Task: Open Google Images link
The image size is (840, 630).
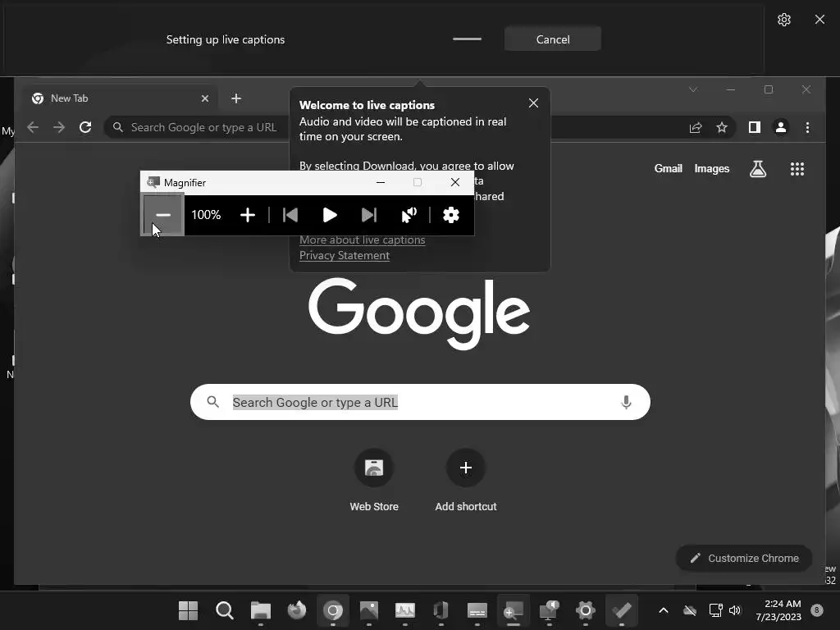Action: point(711,169)
